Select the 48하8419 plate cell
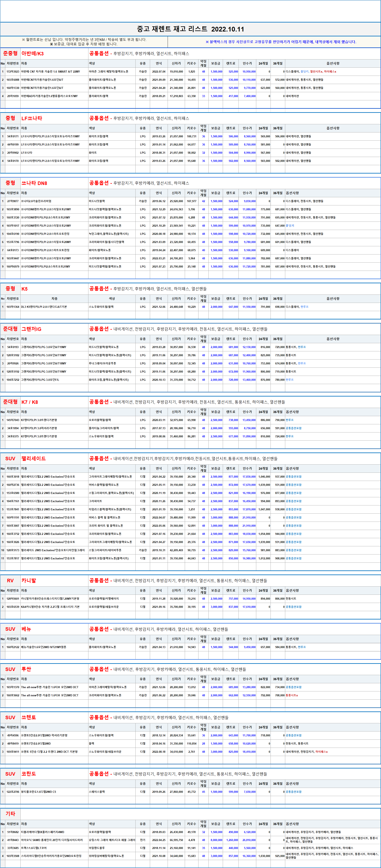The height and width of the screenshot is (868, 381). coord(13,744)
